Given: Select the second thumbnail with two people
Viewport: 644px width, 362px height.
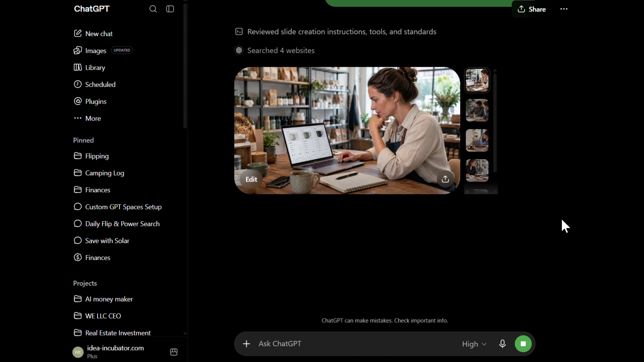Looking at the screenshot, I should click(x=477, y=110).
